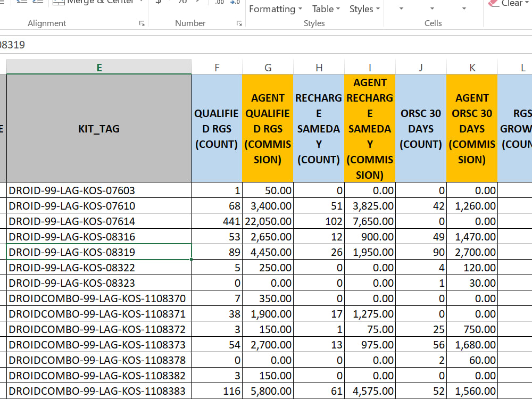Viewport: 532px width, 399px height.
Task: Select the 1,900.00 commission cell
Action: coord(268,313)
